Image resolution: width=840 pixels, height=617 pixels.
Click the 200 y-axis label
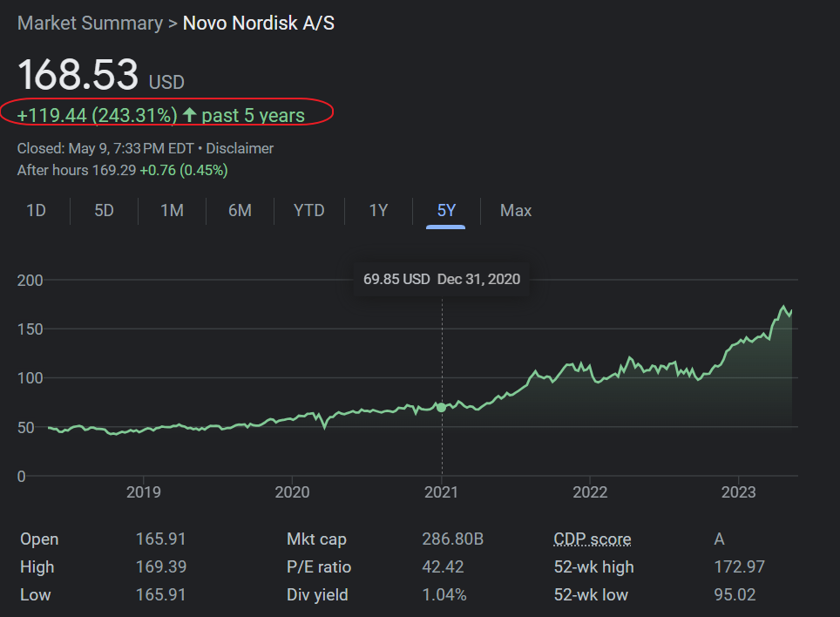click(x=30, y=280)
